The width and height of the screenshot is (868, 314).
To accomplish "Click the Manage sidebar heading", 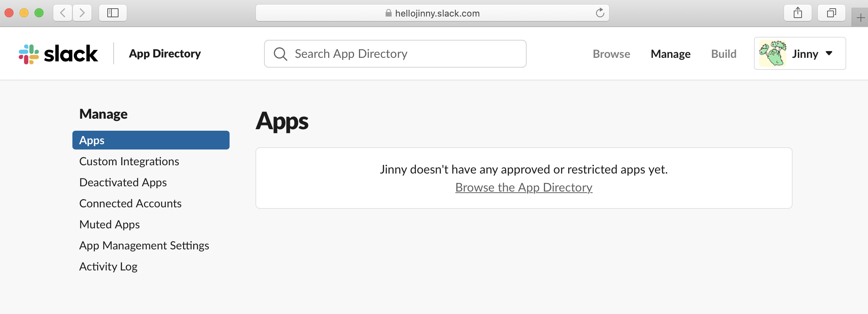I will 104,114.
